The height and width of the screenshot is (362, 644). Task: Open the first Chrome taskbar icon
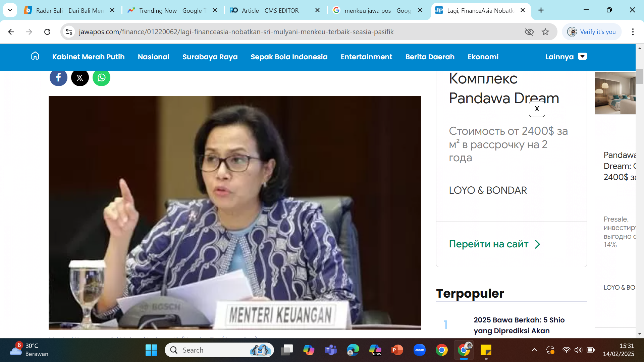point(441,350)
